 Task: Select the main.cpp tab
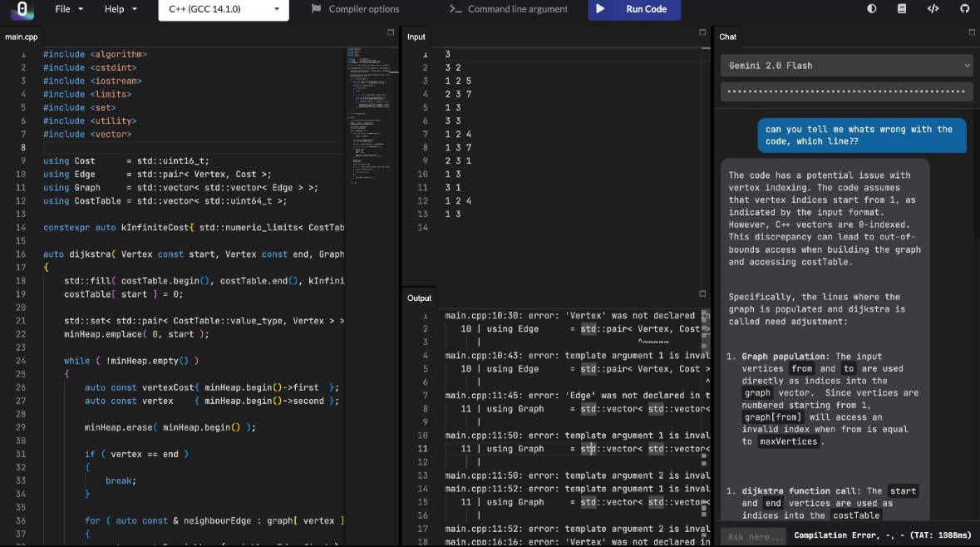[22, 37]
